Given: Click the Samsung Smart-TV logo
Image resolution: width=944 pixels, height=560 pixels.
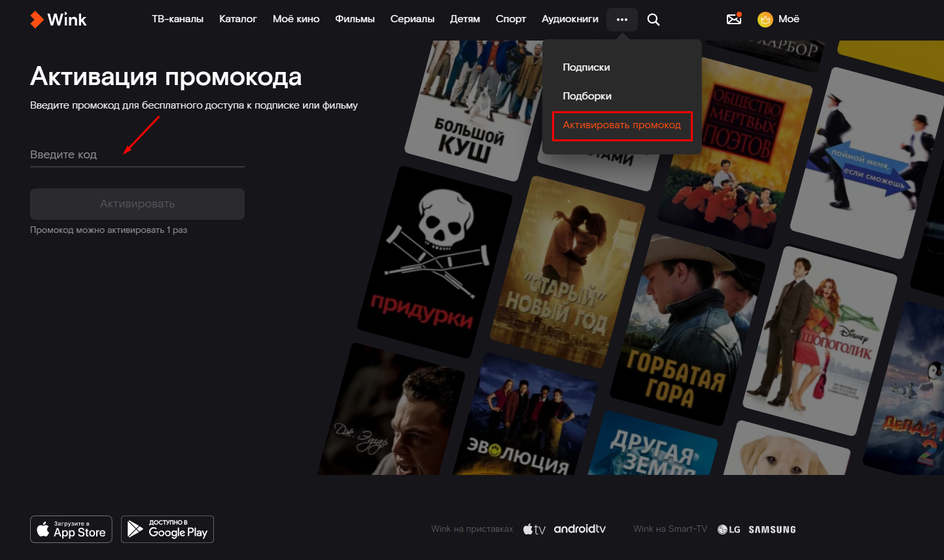Looking at the screenshot, I should tap(772, 529).
